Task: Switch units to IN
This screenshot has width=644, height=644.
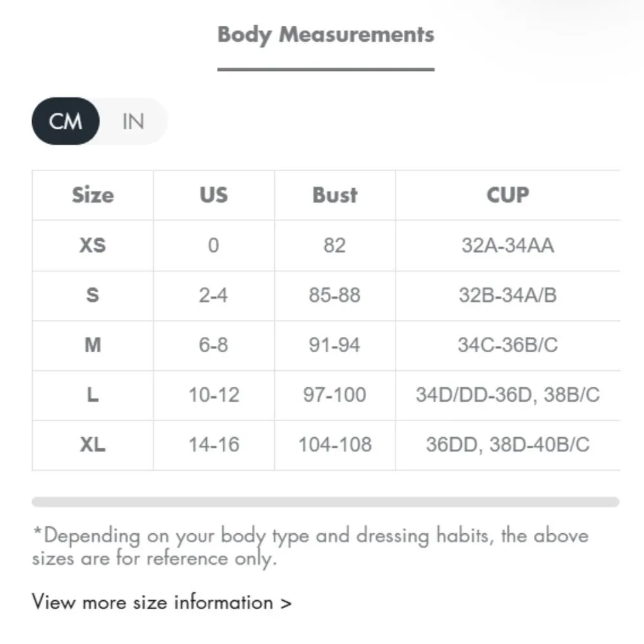Action: click(133, 121)
